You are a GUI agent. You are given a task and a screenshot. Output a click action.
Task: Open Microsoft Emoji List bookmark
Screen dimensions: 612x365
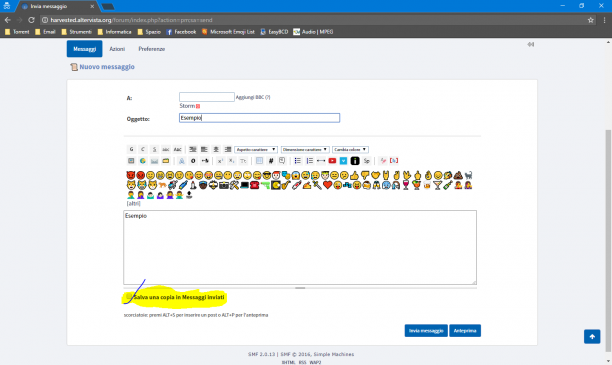pyautogui.click(x=228, y=32)
